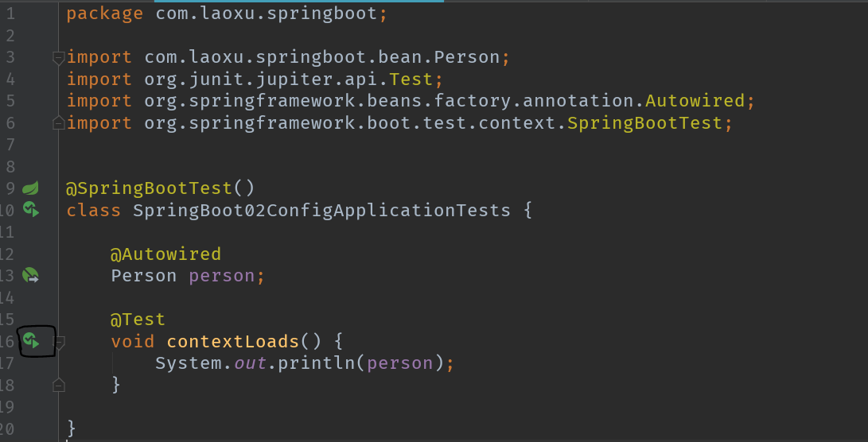Viewport: 868px width, 442px height.
Task: Click line number 7 in the gutter
Action: pyautogui.click(x=10, y=145)
